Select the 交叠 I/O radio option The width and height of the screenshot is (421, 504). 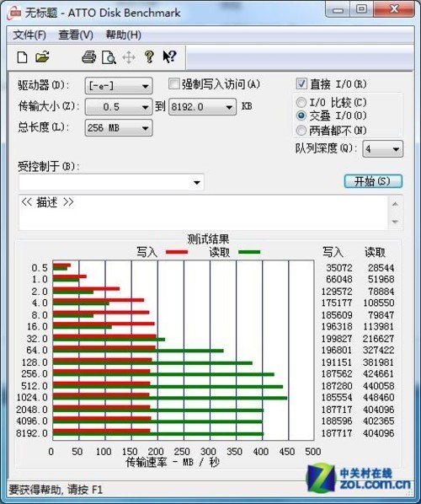pyautogui.click(x=301, y=115)
